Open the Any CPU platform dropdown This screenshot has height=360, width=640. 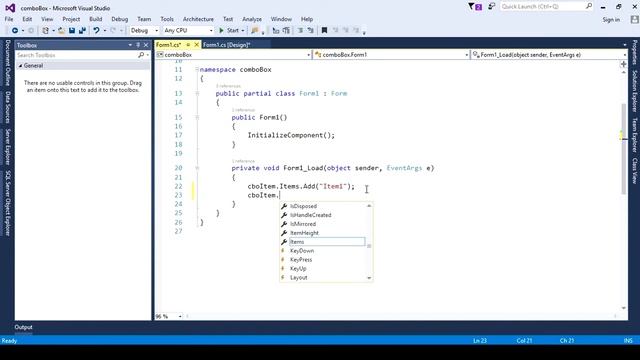coord(188,30)
